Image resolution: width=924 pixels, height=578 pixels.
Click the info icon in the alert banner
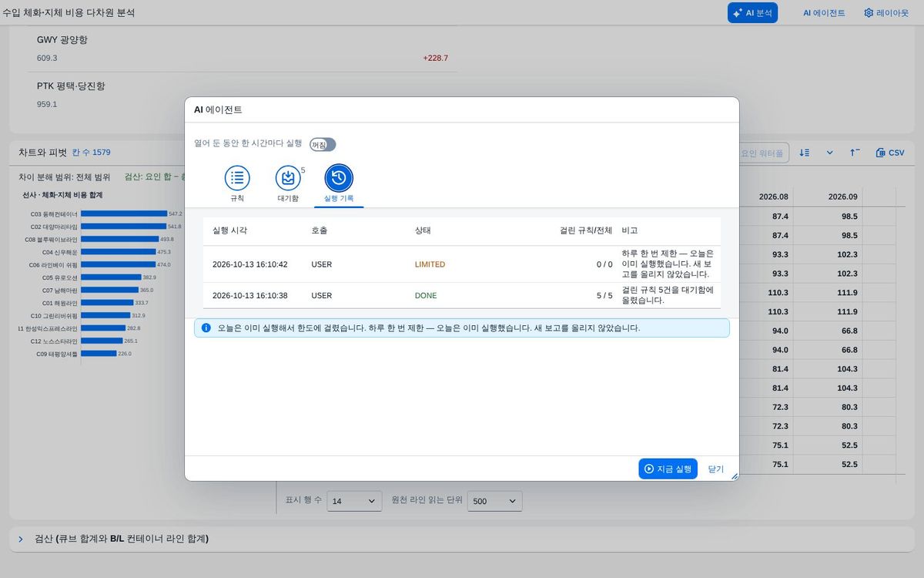[206, 328]
